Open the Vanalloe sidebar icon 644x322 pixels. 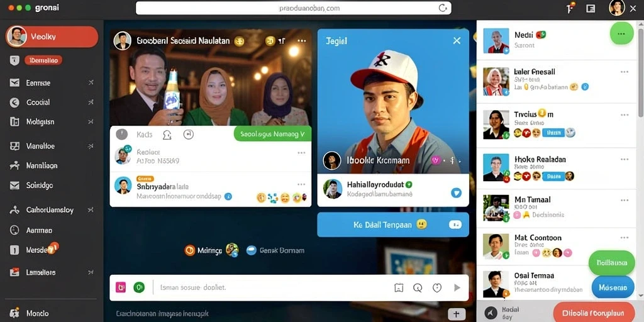14,146
